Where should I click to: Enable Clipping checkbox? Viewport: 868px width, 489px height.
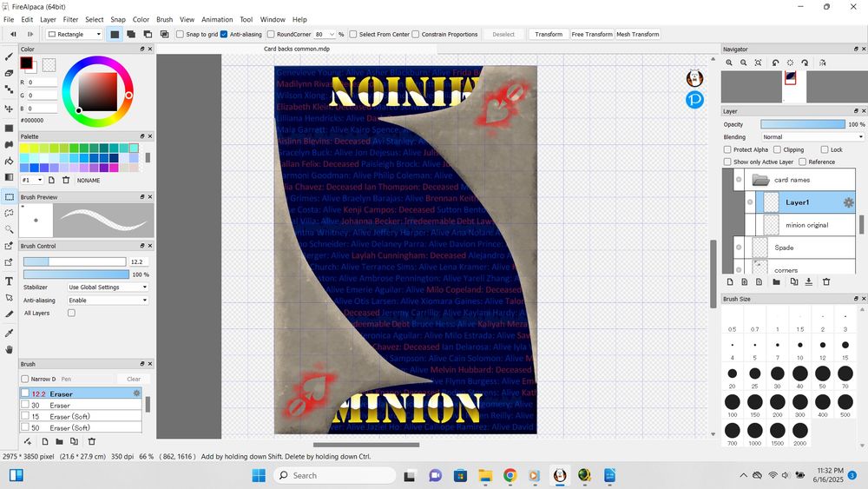[x=777, y=149]
